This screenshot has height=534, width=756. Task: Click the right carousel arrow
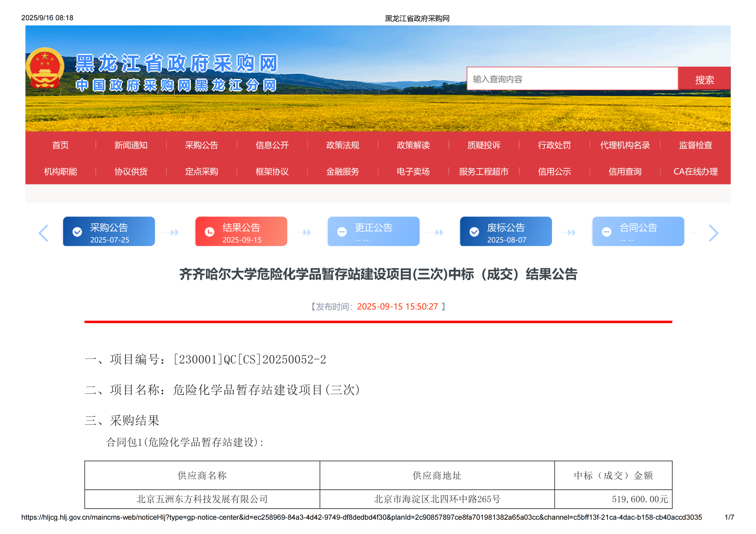click(x=713, y=233)
